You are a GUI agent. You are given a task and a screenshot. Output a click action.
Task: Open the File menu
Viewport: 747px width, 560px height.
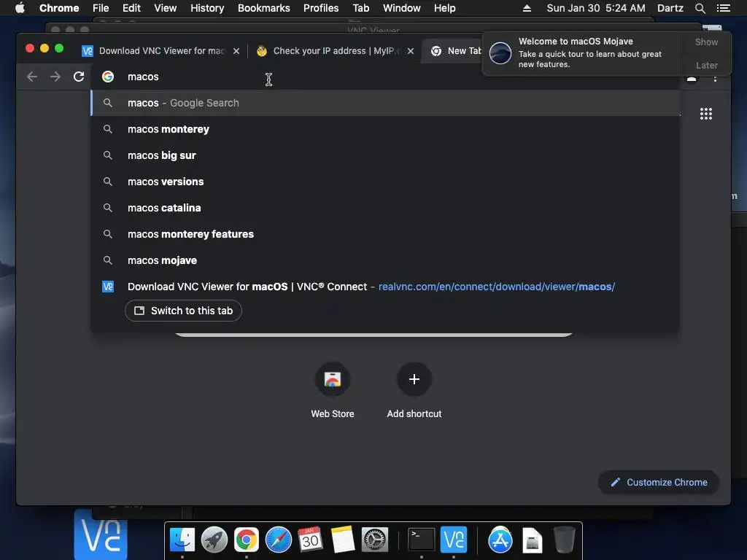(x=101, y=8)
